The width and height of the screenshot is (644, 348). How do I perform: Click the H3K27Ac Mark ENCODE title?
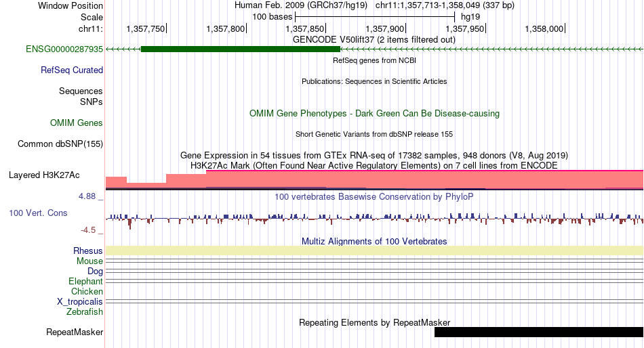374,165
